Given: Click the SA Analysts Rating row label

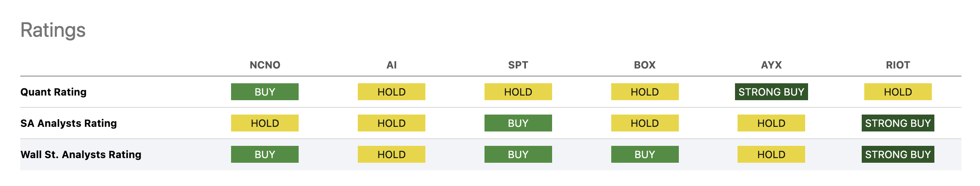Looking at the screenshot, I should (68, 123).
